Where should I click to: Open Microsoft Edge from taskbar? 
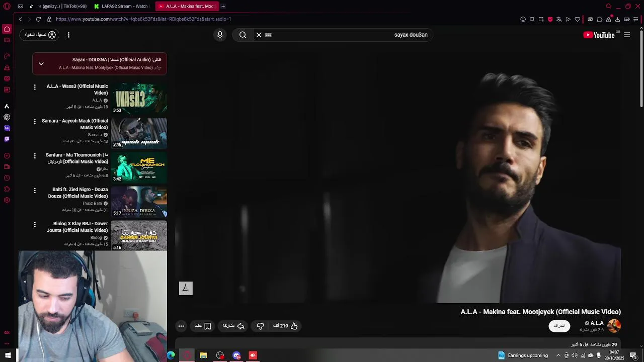[171, 355]
